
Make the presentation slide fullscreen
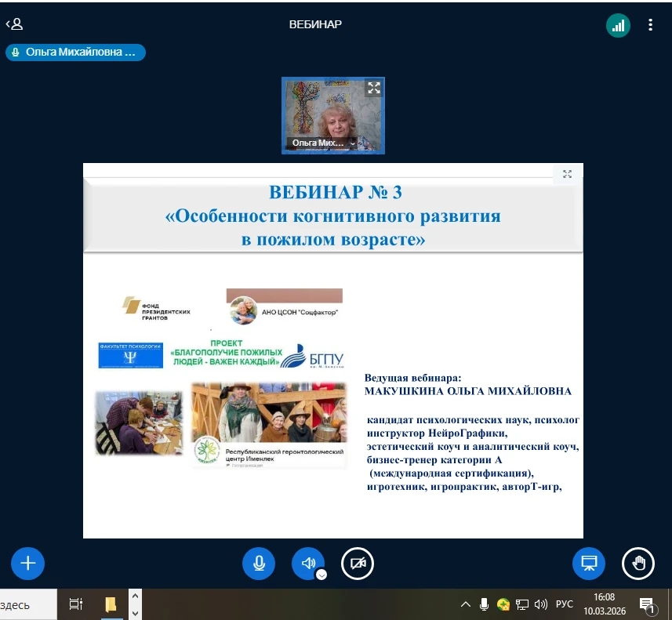567,174
